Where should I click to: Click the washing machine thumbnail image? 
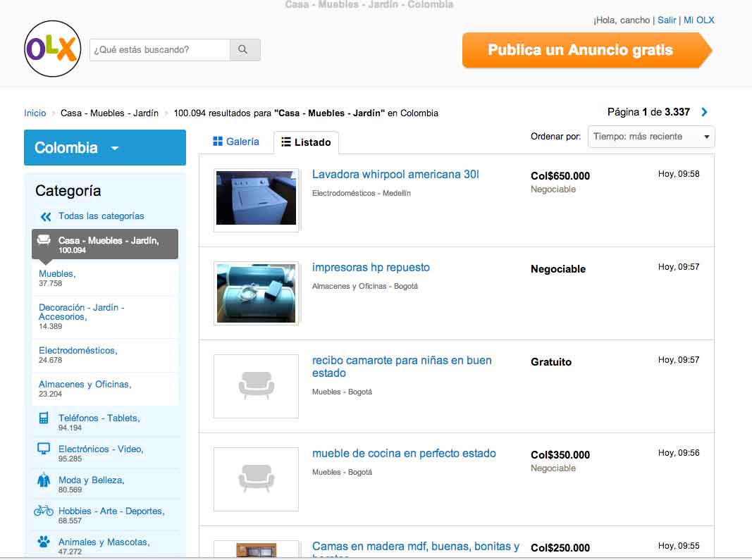pyautogui.click(x=256, y=199)
